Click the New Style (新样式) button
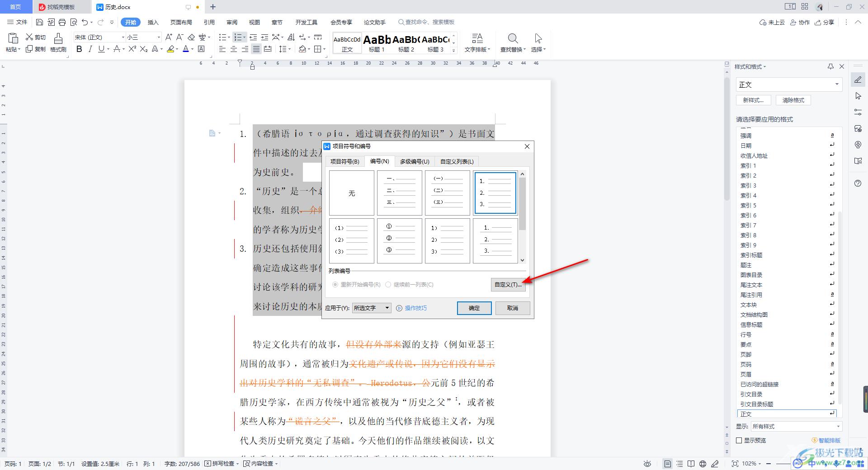Screen dimensions: 868x470 pyautogui.click(x=753, y=100)
